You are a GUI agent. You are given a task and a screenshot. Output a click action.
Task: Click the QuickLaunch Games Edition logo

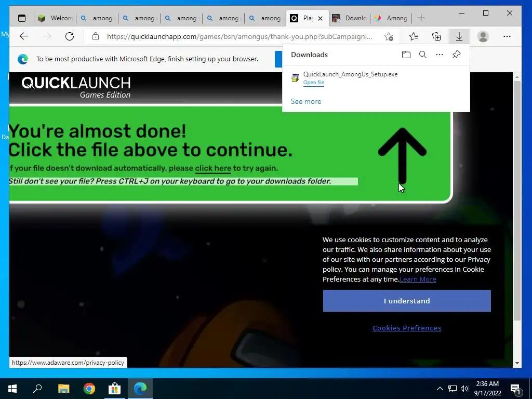point(76,87)
